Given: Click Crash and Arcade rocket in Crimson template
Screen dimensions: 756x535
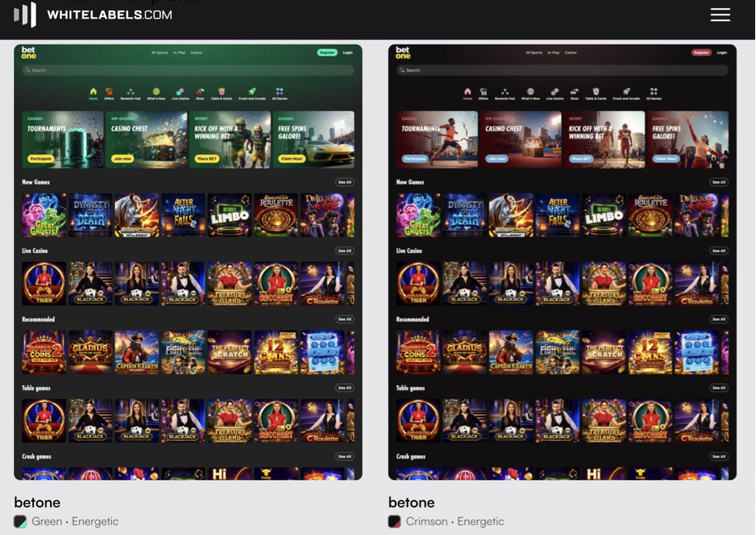Looking at the screenshot, I should (x=626, y=92).
